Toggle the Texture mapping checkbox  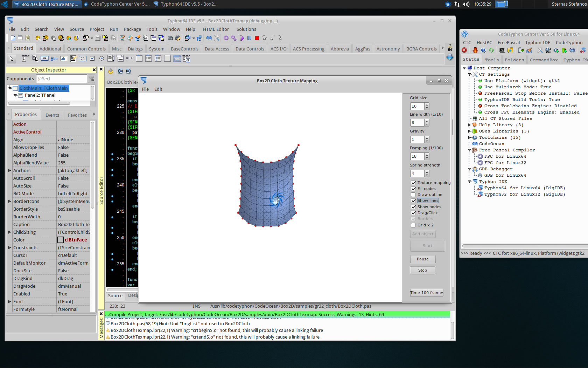413,183
